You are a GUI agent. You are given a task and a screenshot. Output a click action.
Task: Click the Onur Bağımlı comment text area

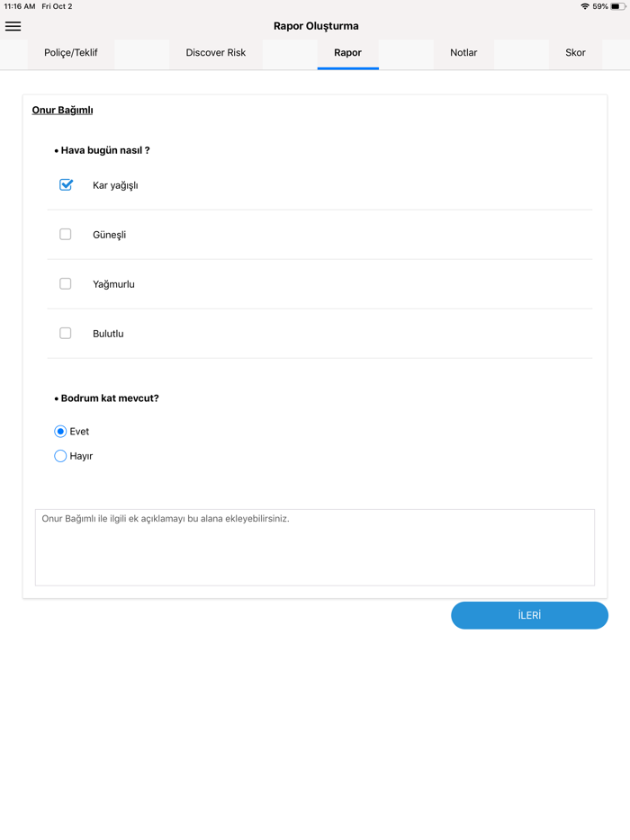coord(314,547)
